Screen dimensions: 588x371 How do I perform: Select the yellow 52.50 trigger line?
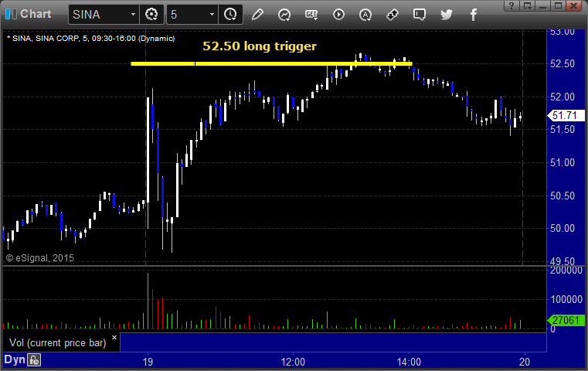pos(271,64)
